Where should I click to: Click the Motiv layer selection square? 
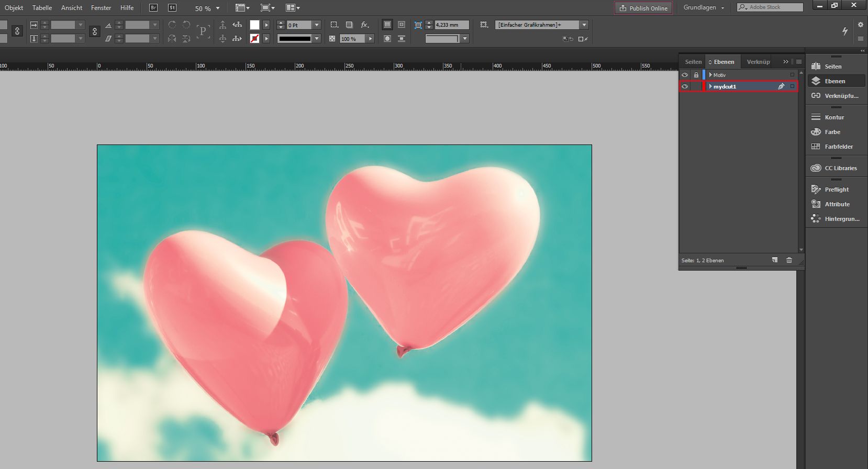792,75
